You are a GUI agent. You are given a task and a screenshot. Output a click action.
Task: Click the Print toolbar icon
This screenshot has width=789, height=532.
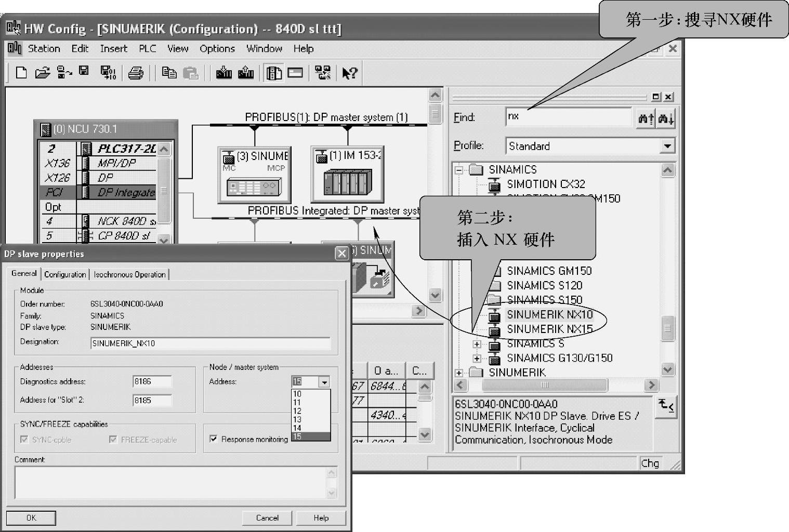136,73
